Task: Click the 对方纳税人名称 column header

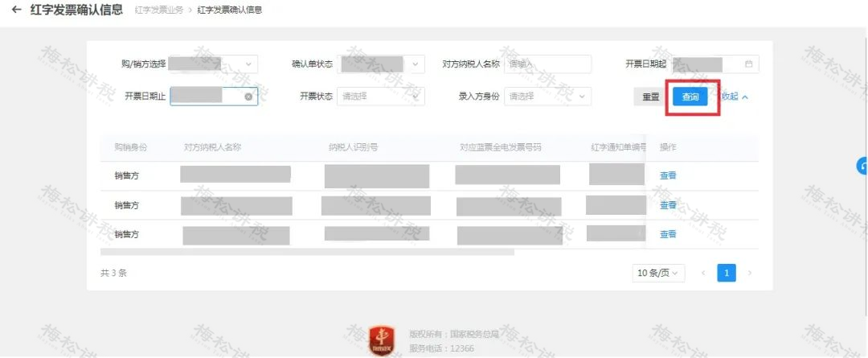Action: (212, 147)
